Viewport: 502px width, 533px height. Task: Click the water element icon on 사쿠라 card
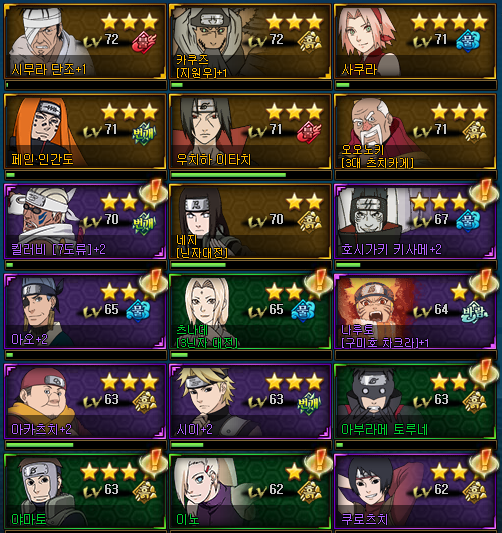(468, 42)
